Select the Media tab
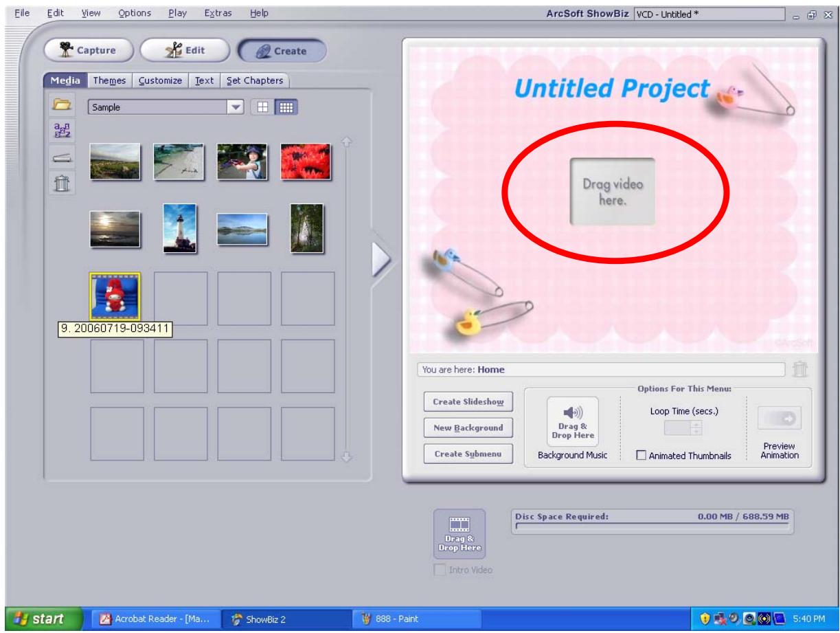The image size is (840, 633). (x=65, y=80)
